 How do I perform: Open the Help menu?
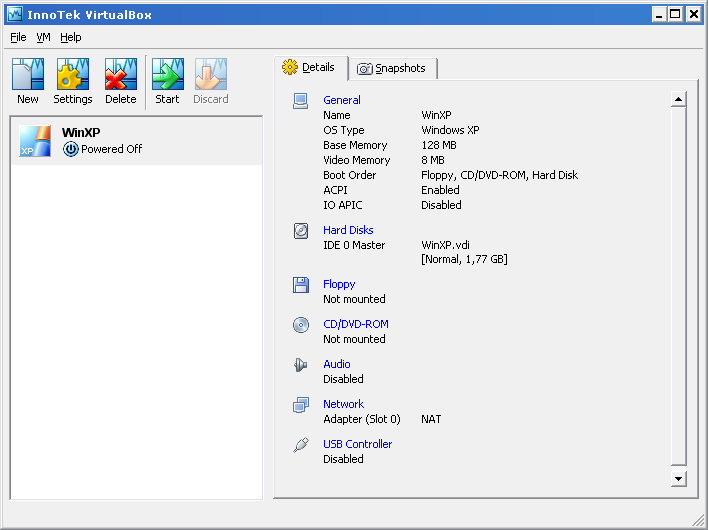71,37
